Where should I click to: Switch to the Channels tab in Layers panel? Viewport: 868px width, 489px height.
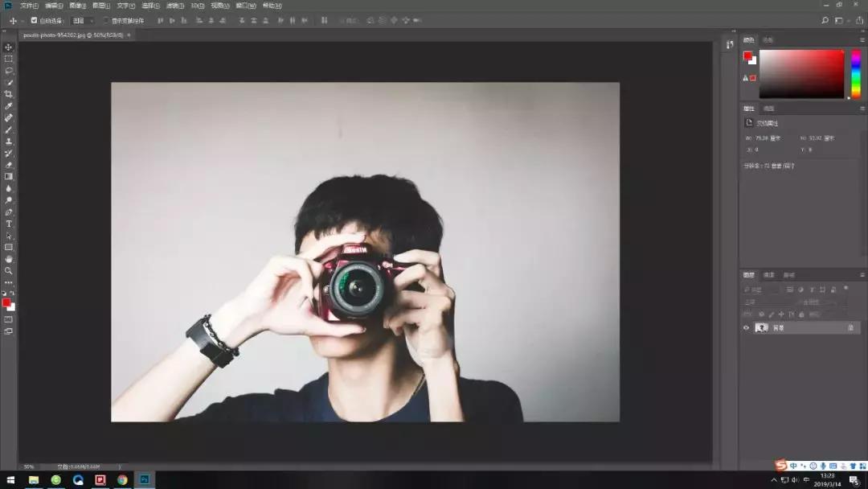(769, 275)
